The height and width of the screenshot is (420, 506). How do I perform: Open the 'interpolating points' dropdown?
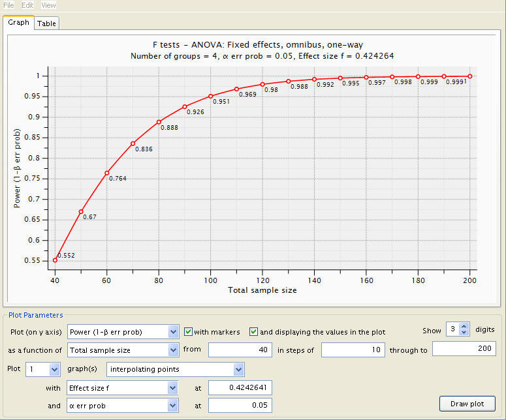coord(175,369)
